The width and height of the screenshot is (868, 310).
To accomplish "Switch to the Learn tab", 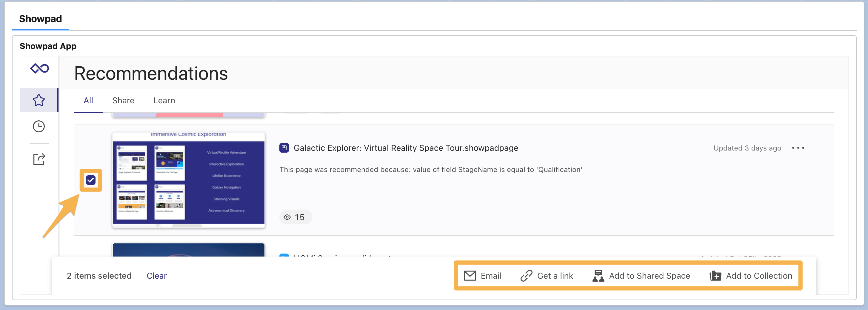I will coord(164,101).
